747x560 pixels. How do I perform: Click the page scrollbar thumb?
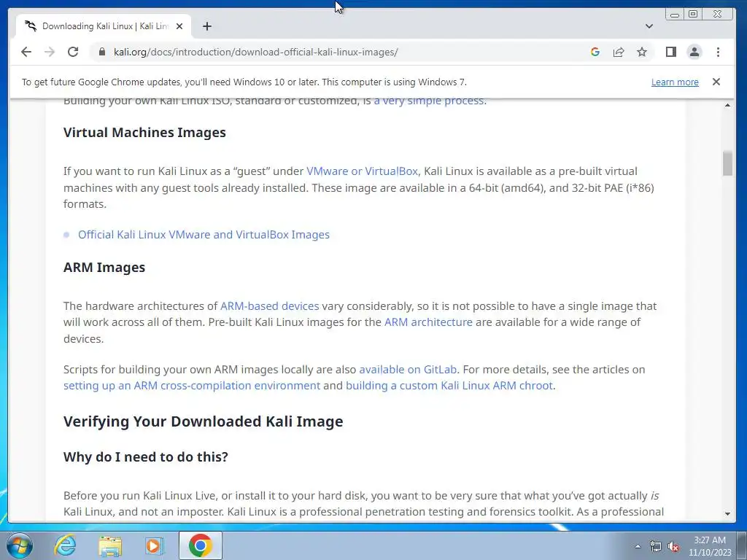[x=727, y=163]
